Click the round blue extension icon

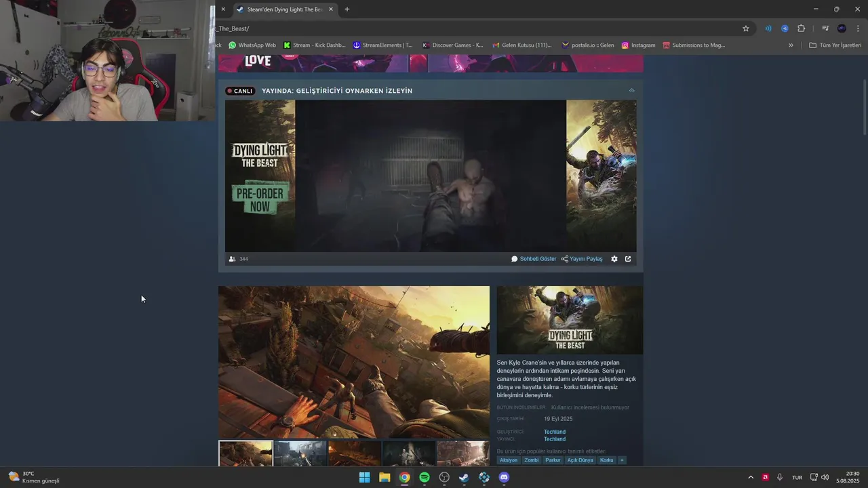(x=785, y=28)
